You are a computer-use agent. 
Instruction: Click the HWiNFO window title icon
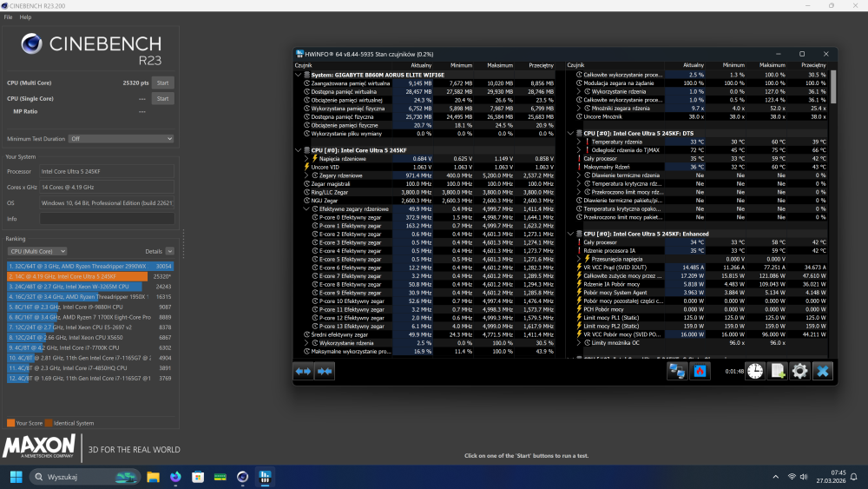coord(299,54)
